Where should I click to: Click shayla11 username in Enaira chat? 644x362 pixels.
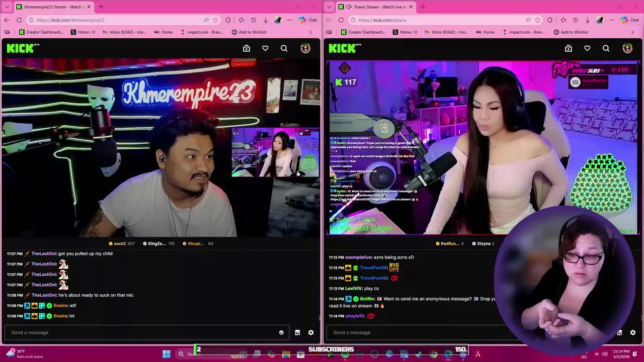[354, 316]
